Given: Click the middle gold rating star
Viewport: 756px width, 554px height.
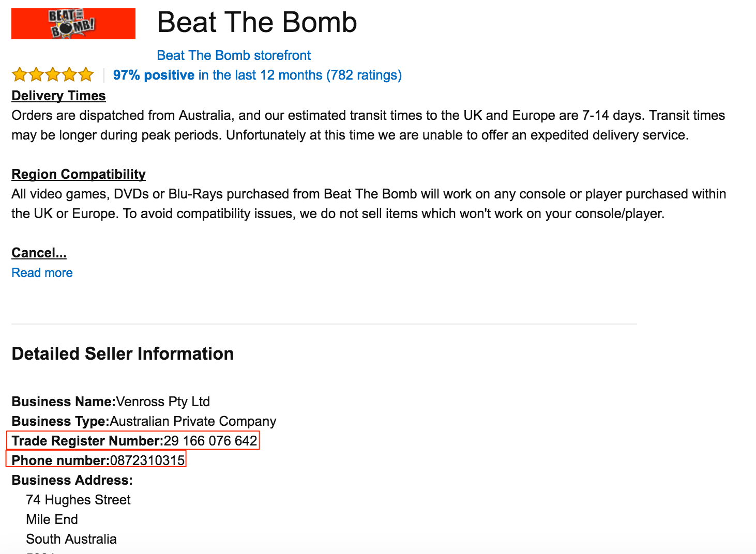Looking at the screenshot, I should (x=53, y=75).
